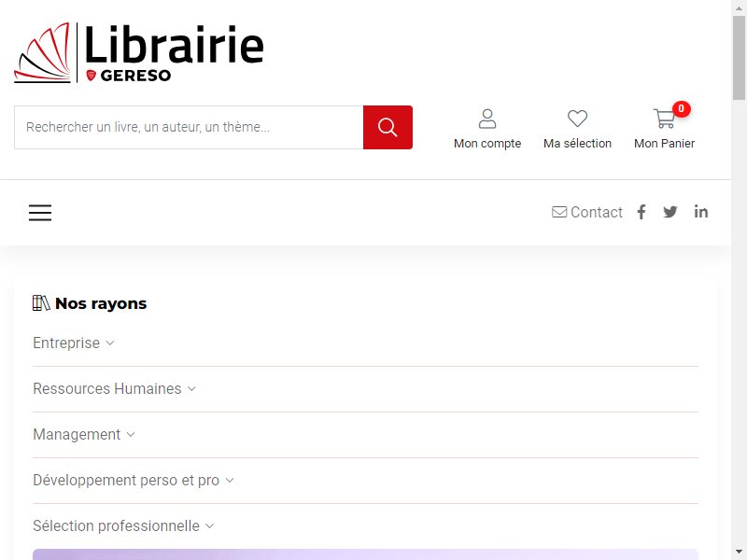Image resolution: width=747 pixels, height=560 pixels.
Task: Click the Librairie GERESO logo
Action: coord(138,53)
